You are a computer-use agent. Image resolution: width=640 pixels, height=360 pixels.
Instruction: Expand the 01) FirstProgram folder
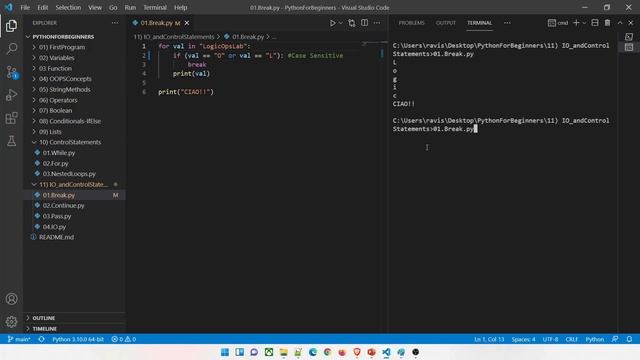click(74, 47)
